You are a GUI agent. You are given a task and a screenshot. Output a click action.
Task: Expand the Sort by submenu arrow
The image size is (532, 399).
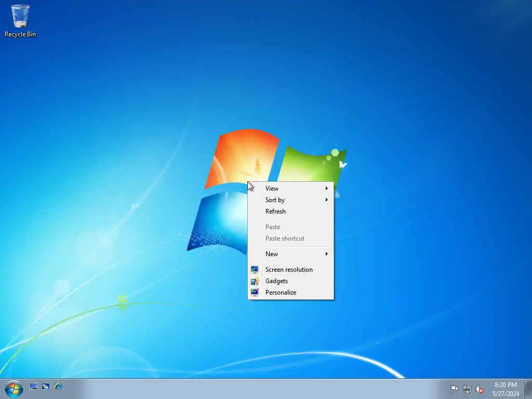(x=326, y=200)
